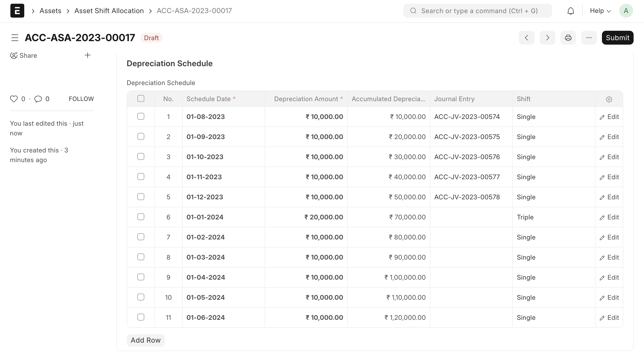Click the print icon

(x=568, y=38)
